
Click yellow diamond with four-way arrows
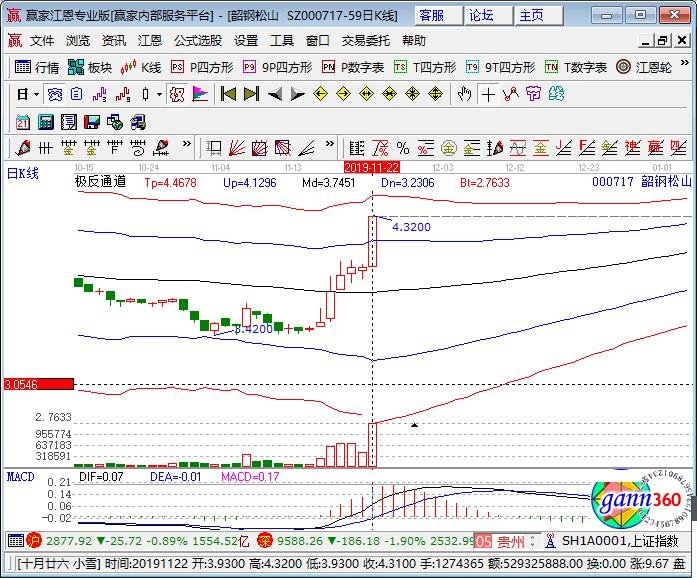pos(435,94)
